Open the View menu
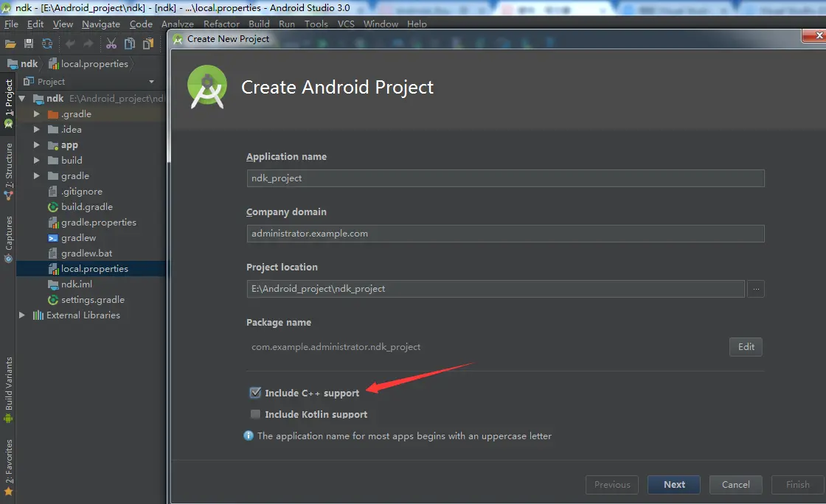 [x=63, y=24]
